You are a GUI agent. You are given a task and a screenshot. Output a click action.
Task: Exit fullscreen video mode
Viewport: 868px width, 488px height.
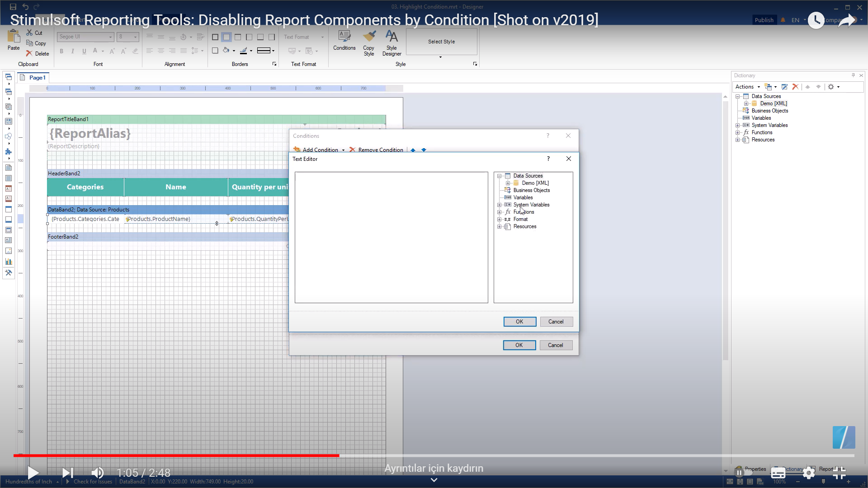pos(840,473)
